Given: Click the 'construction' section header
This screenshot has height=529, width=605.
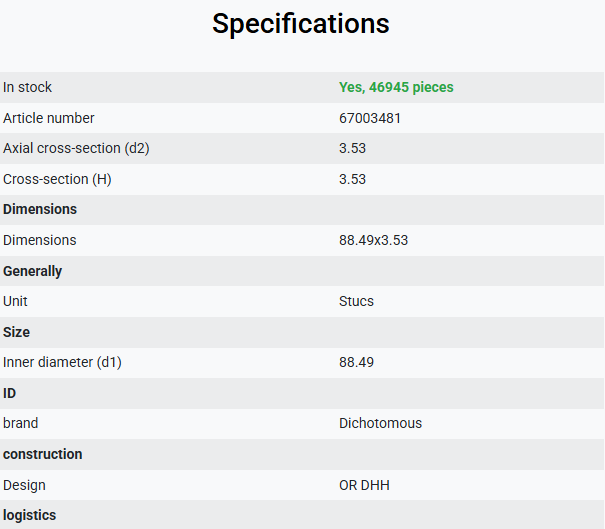Looking at the screenshot, I should [x=42, y=454].
